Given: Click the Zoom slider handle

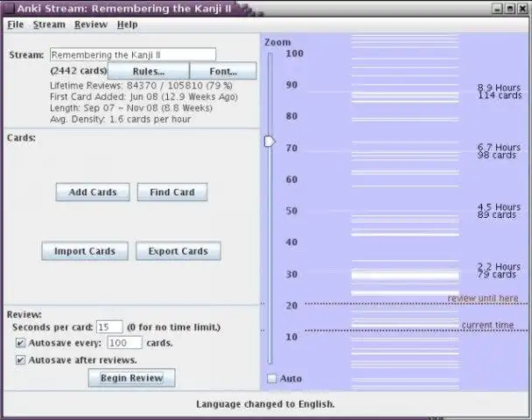Looking at the screenshot, I should coord(269,141).
